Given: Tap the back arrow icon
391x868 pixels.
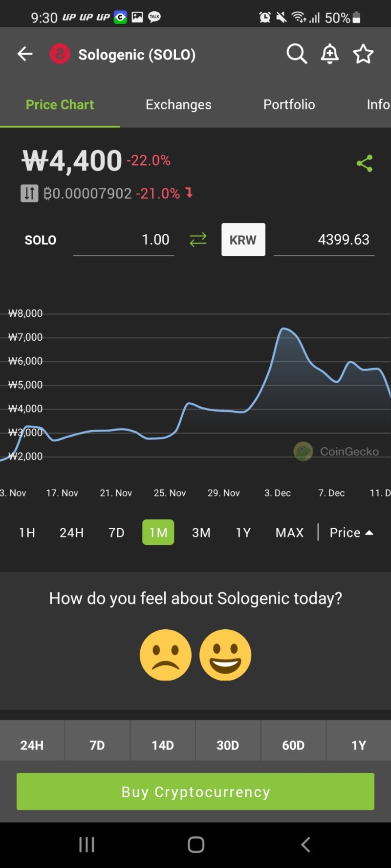Looking at the screenshot, I should (x=25, y=54).
